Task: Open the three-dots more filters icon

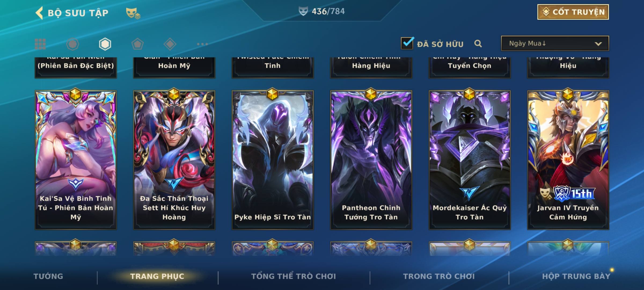Action: click(x=202, y=44)
